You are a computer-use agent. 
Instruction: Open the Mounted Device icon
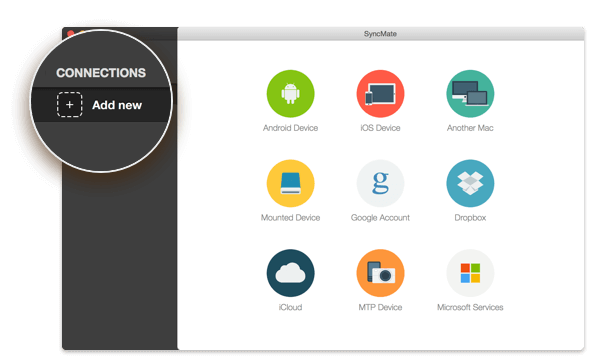click(290, 183)
